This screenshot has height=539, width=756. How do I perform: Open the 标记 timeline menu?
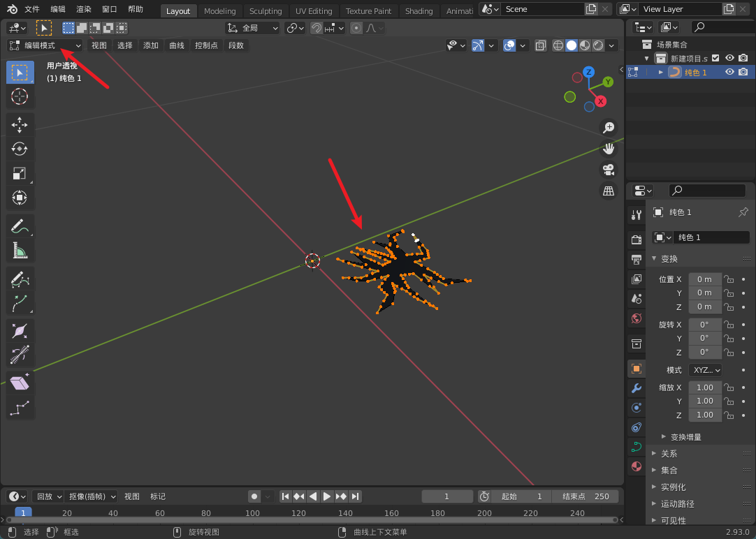pos(158,496)
